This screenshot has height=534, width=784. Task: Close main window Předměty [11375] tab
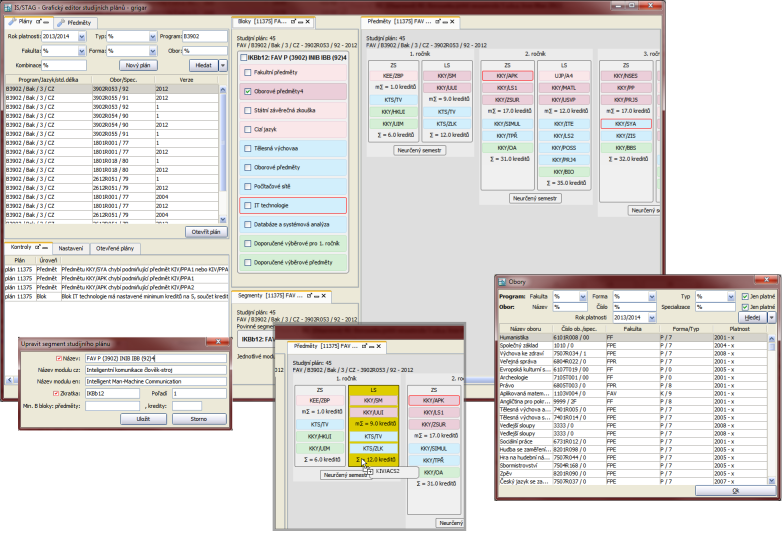coord(452,22)
